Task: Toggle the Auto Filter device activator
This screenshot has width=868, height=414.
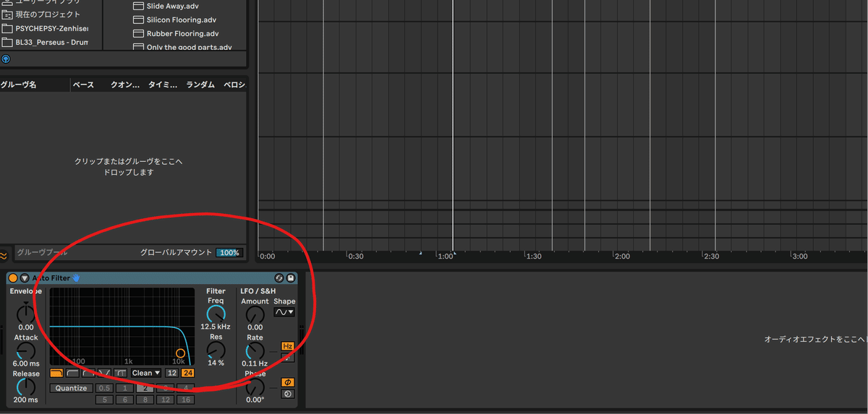Action: pyautogui.click(x=13, y=278)
